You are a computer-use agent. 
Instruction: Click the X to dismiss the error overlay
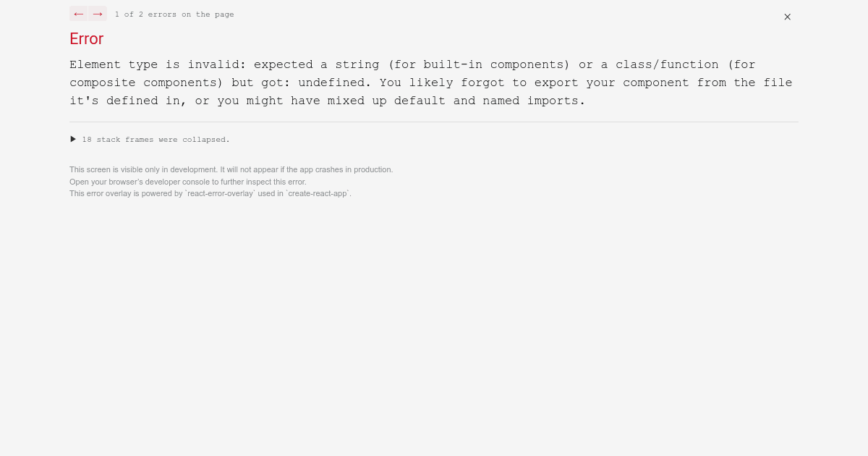click(x=787, y=17)
